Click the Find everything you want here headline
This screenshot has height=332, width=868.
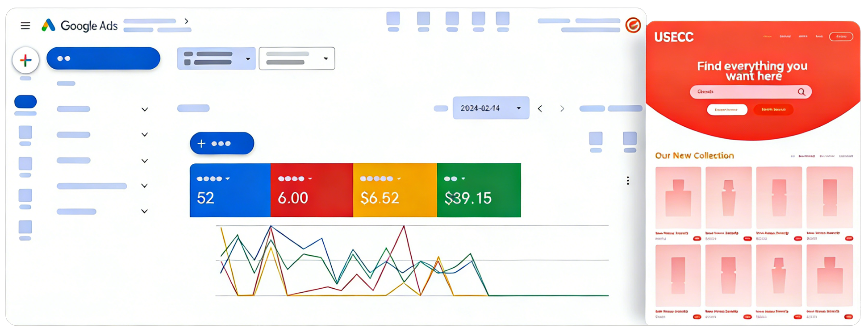pyautogui.click(x=753, y=71)
